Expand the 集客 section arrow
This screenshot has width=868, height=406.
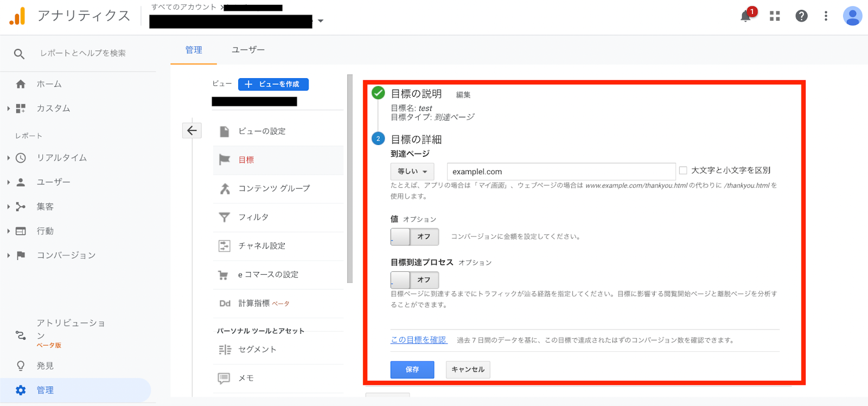point(9,207)
